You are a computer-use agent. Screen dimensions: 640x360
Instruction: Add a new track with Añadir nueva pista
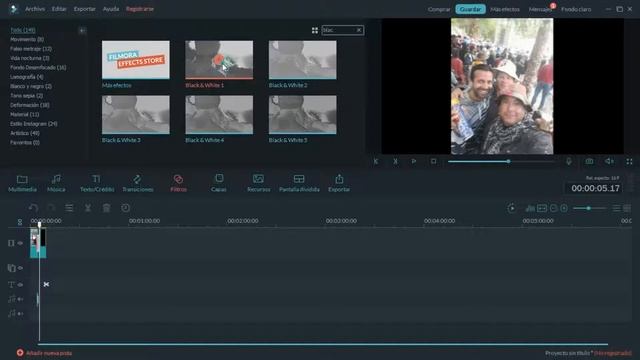(x=44, y=353)
